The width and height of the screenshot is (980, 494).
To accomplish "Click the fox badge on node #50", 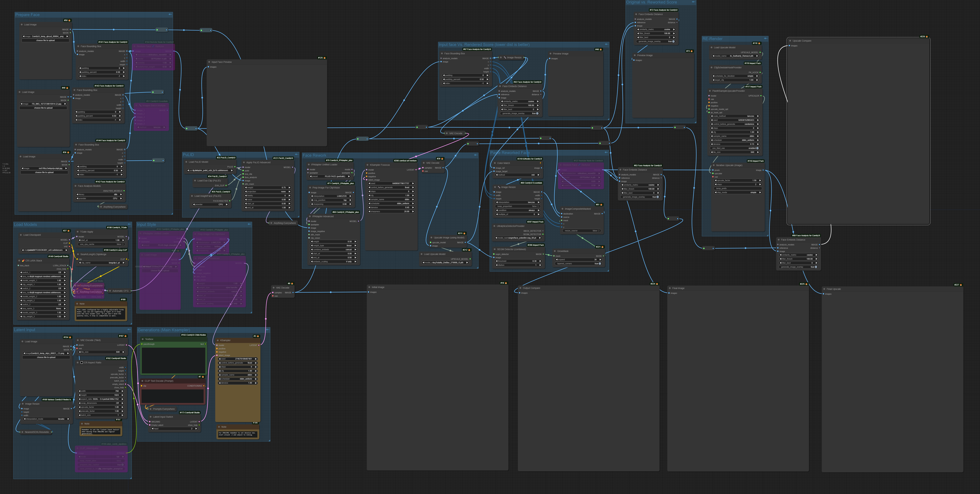I will [x=69, y=21].
